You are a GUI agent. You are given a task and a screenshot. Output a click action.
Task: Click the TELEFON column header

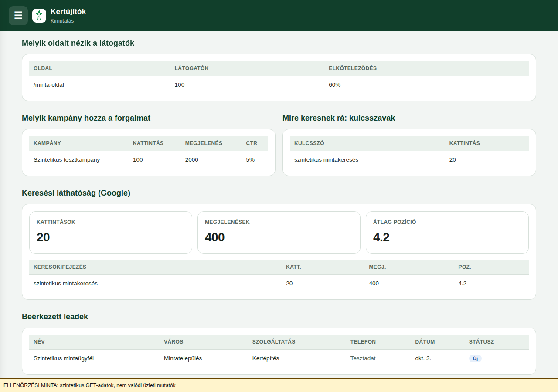(x=363, y=342)
